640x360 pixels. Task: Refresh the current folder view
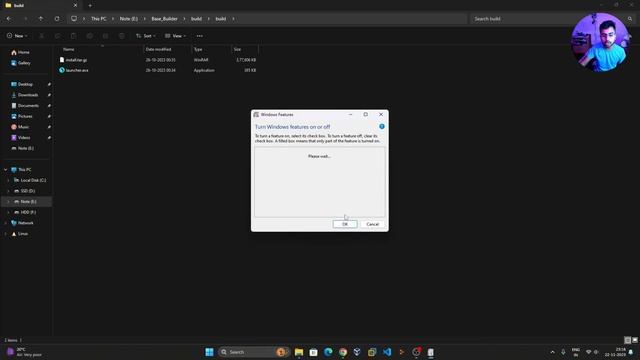(x=57, y=19)
